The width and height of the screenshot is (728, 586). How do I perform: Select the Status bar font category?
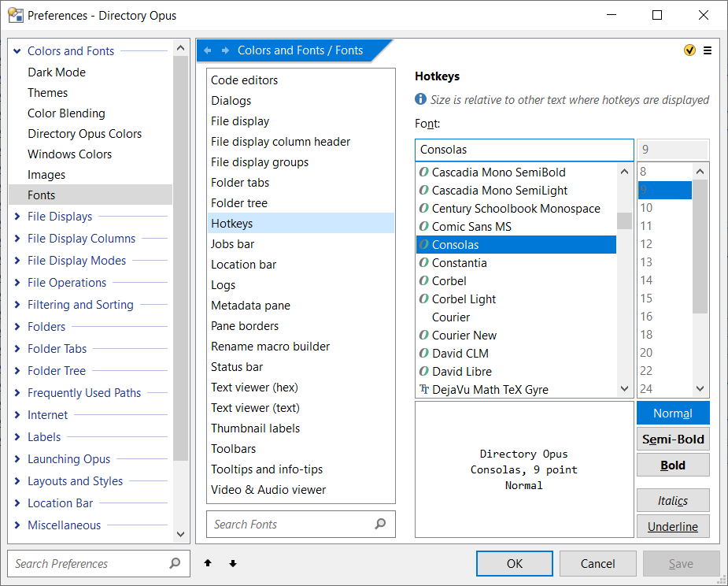click(x=301, y=367)
